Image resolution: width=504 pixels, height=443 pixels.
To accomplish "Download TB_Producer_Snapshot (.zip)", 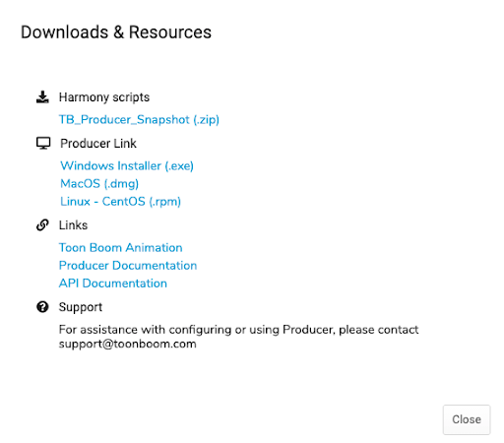I will pos(139,119).
